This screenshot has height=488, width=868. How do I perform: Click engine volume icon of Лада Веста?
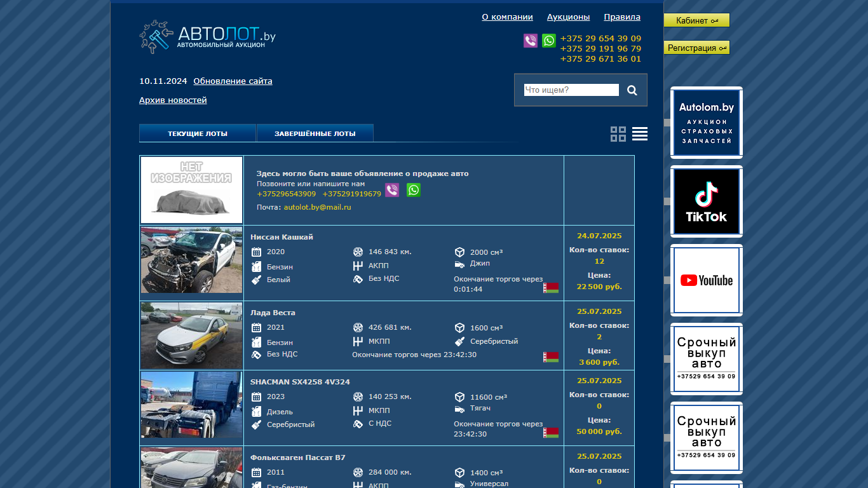(x=459, y=328)
